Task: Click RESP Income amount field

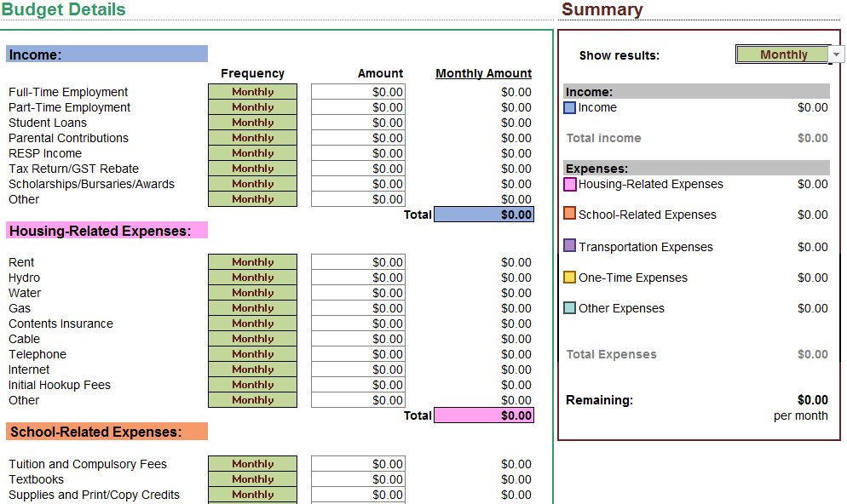Action: [358, 153]
